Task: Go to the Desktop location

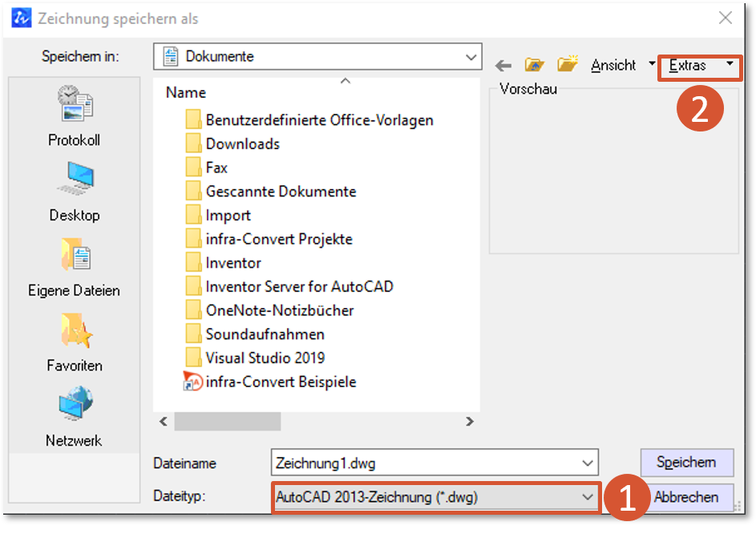Action: (75, 192)
